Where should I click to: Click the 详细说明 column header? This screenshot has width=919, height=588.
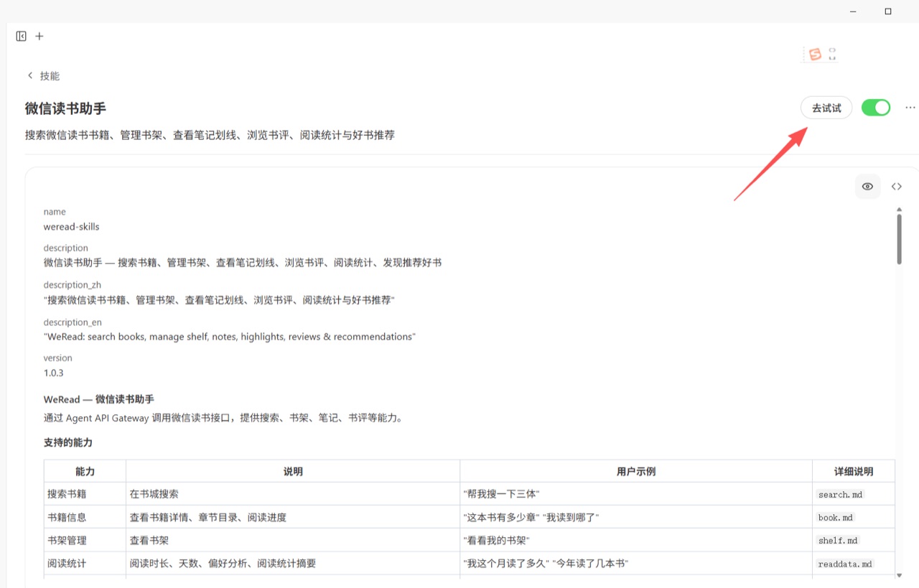click(854, 471)
